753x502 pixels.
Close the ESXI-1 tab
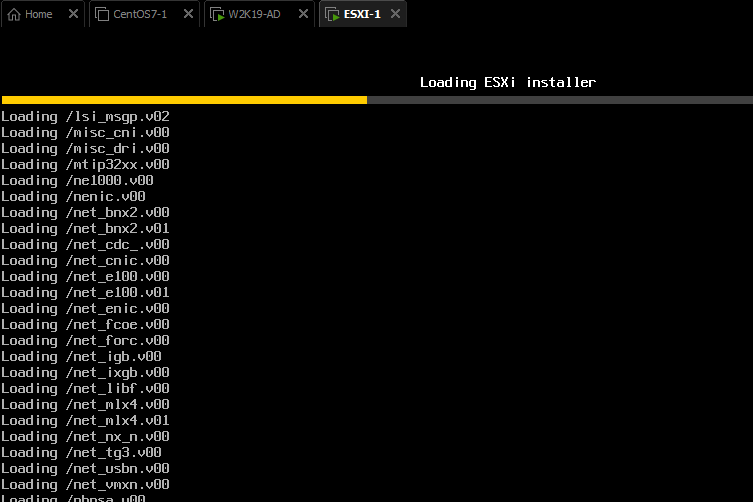click(x=395, y=14)
